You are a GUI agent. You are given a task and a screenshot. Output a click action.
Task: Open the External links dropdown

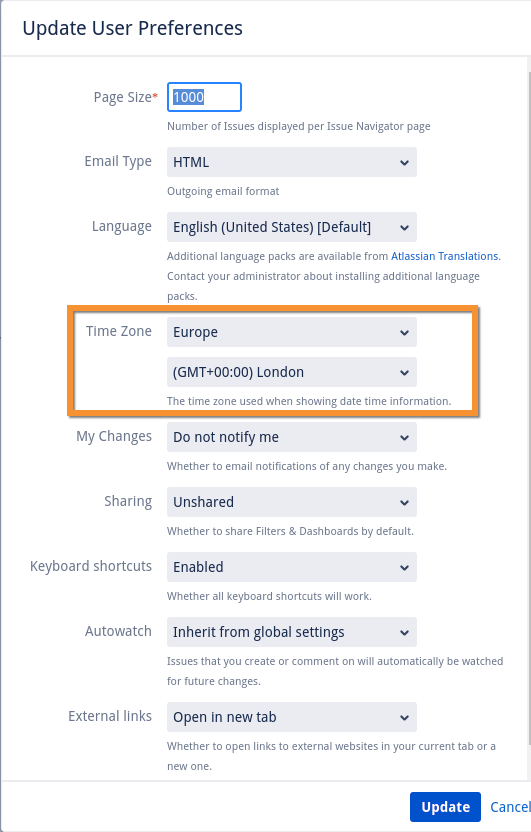click(292, 717)
